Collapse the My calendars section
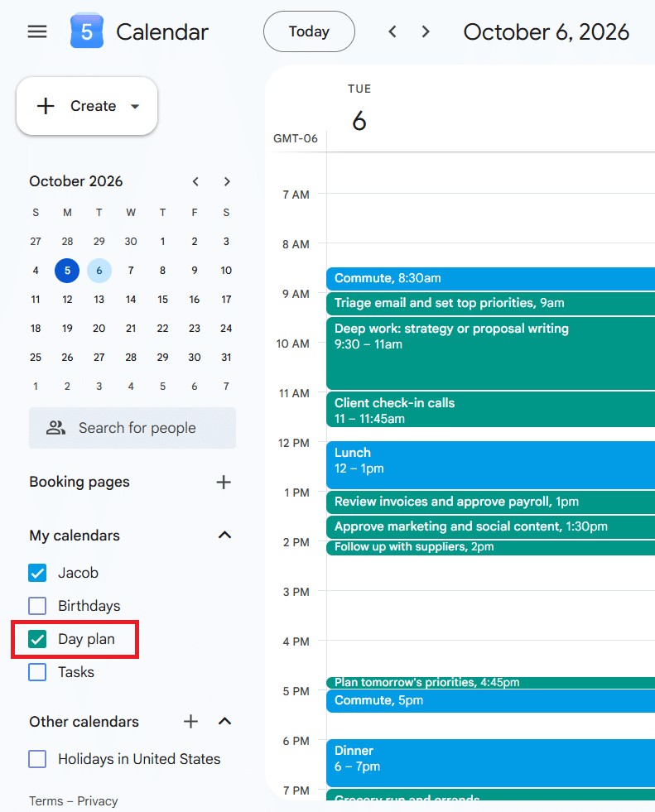The height and width of the screenshot is (812, 655). [x=224, y=535]
